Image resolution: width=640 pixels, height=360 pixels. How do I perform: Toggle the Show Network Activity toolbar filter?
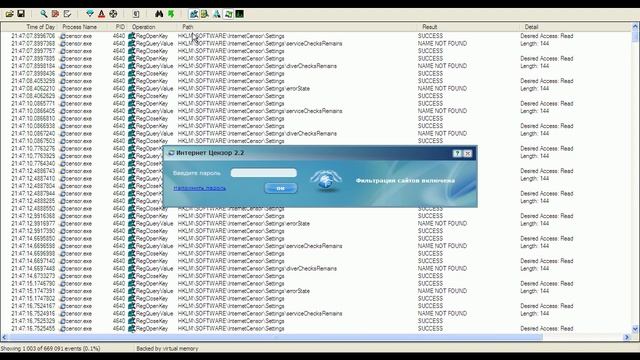click(217, 14)
